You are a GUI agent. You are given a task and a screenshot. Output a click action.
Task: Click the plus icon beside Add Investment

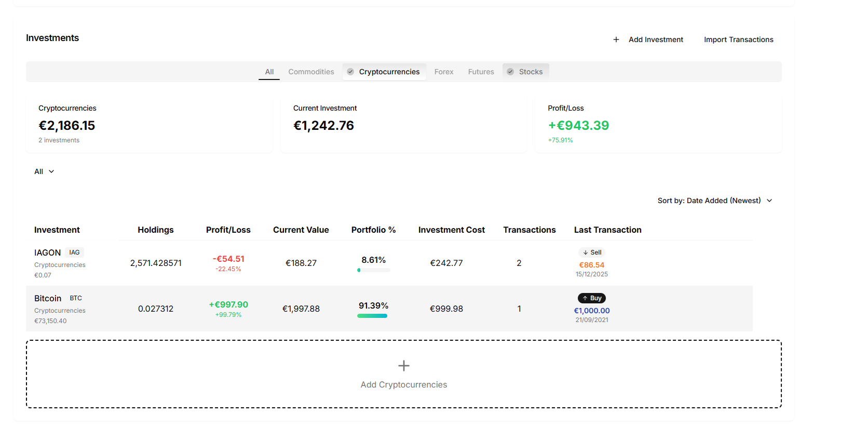616,39
